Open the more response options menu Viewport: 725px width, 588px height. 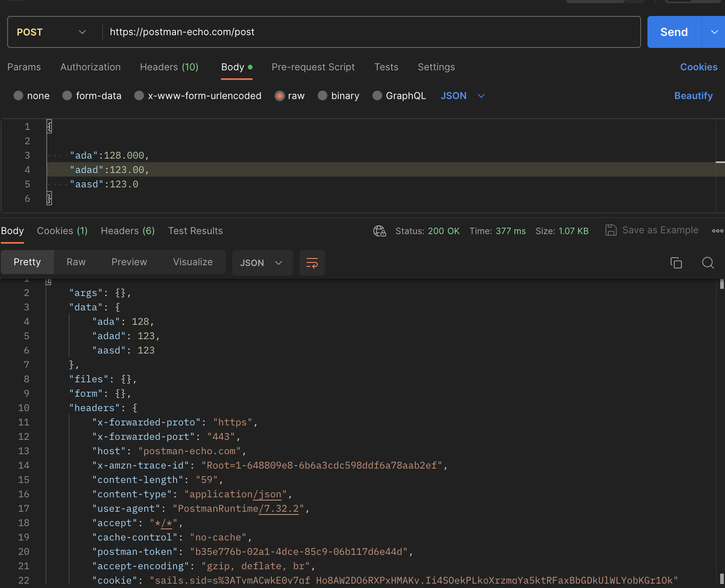718,230
